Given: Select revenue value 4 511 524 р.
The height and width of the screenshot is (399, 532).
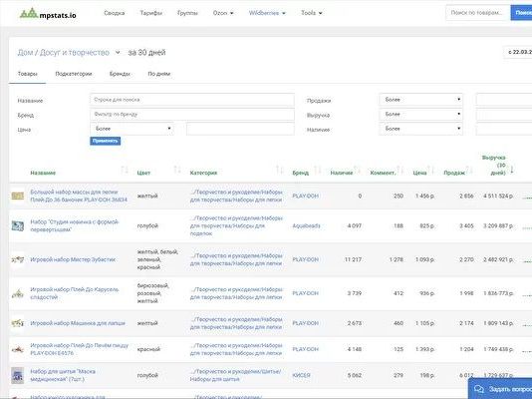Looking at the screenshot, I should tap(498, 196).
